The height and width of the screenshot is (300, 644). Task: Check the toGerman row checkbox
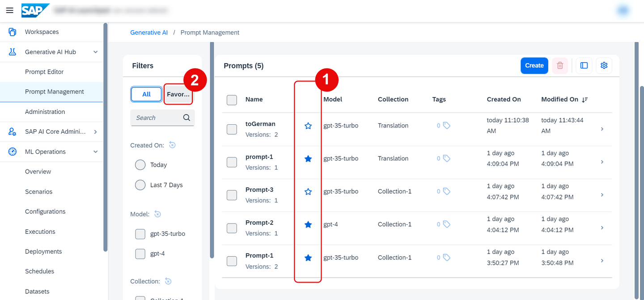pyautogui.click(x=232, y=129)
